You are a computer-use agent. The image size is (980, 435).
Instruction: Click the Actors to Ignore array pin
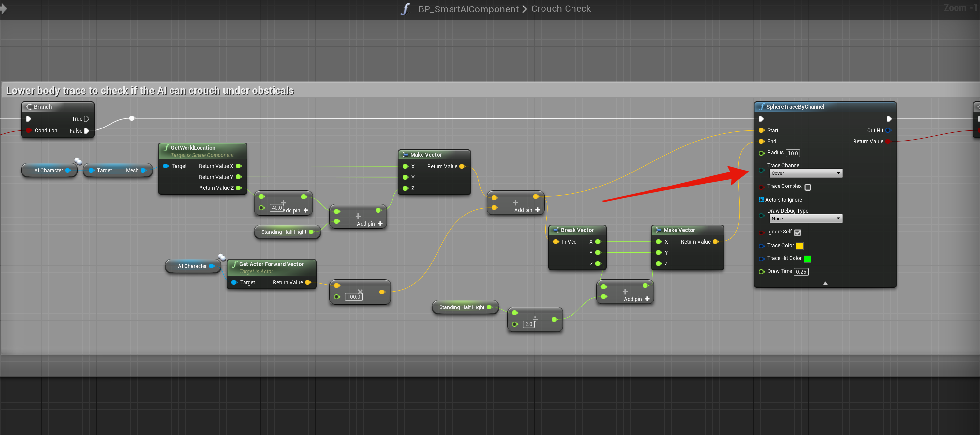click(761, 200)
